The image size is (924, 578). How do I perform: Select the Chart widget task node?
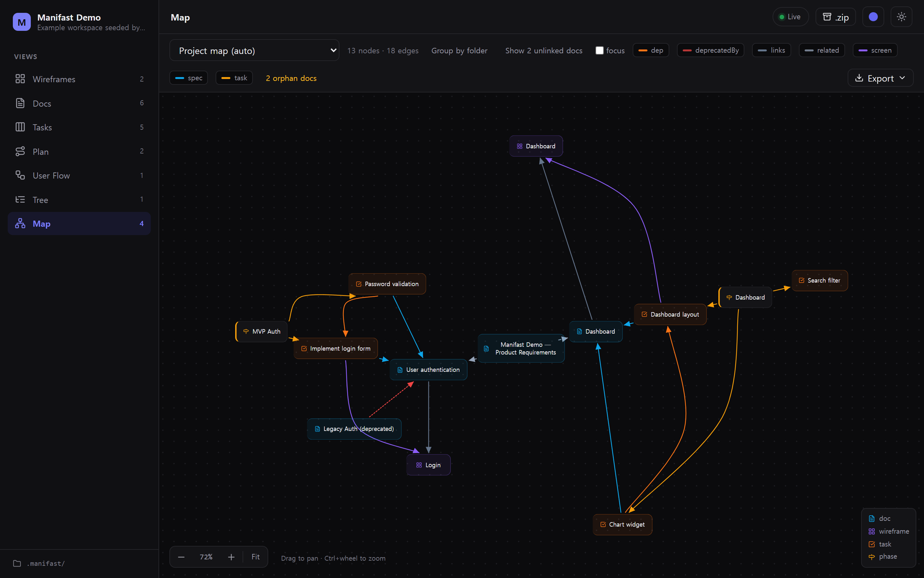(623, 524)
